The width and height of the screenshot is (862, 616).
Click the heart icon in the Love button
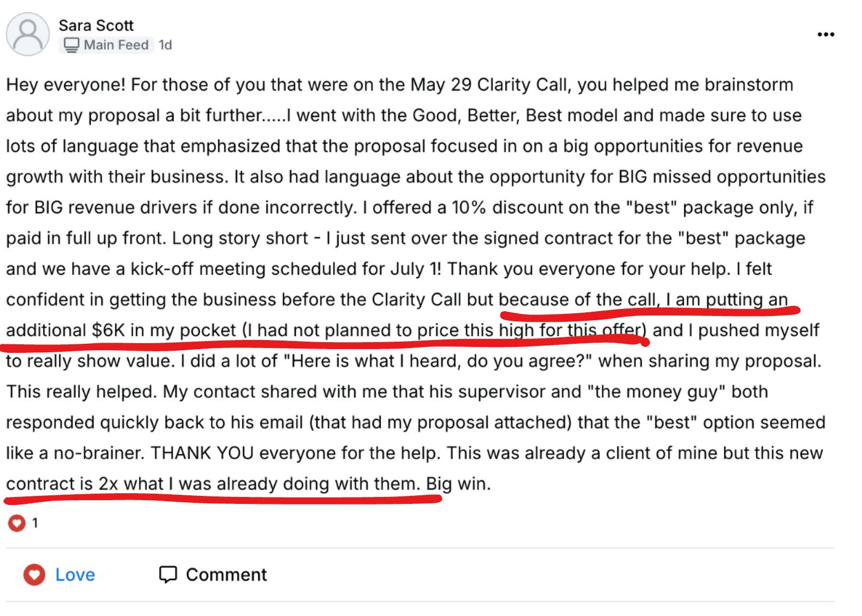tap(34, 574)
